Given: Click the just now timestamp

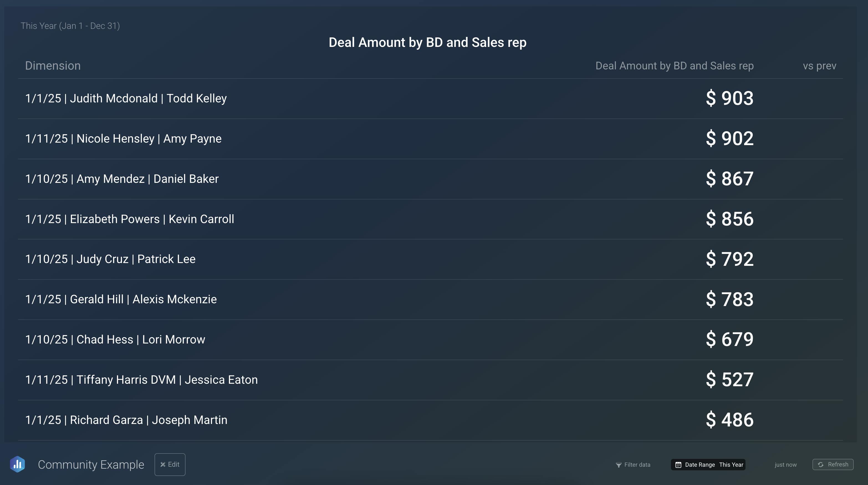Looking at the screenshot, I should (x=785, y=465).
